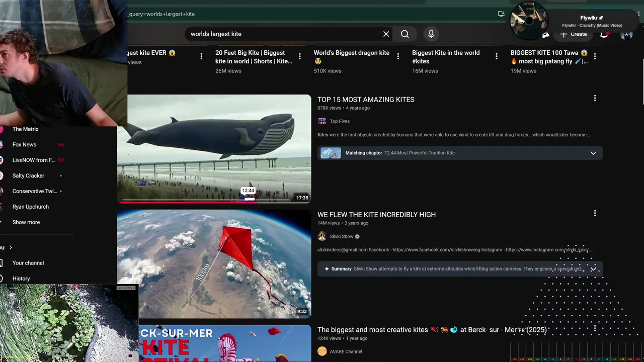The image size is (644, 362).
Task: Open The Matrix subscription
Action: [x=26, y=129]
